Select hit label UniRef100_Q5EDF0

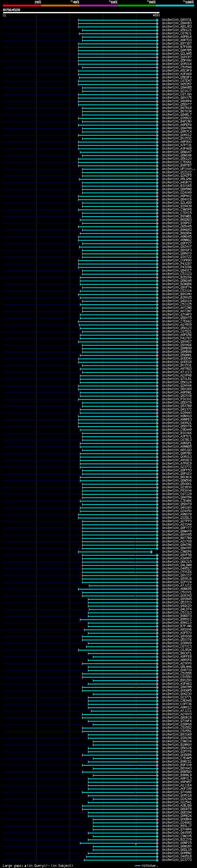point(177,78)
